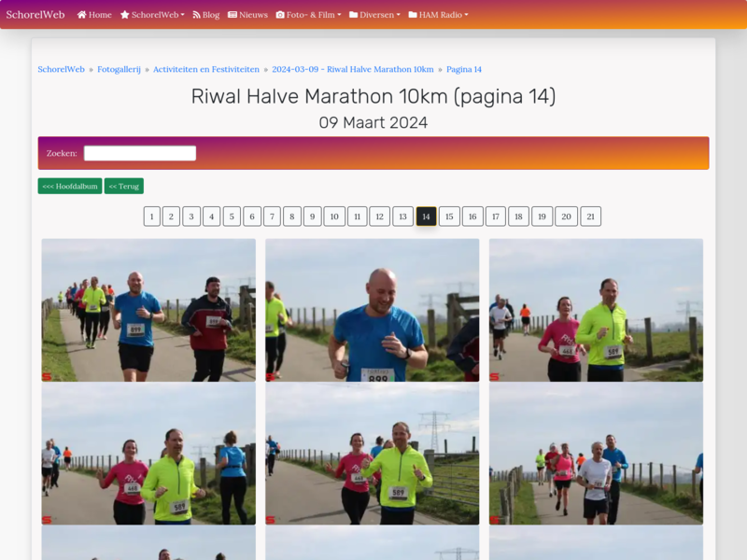
Task: Go to gallery page 15
Action: pos(449,217)
